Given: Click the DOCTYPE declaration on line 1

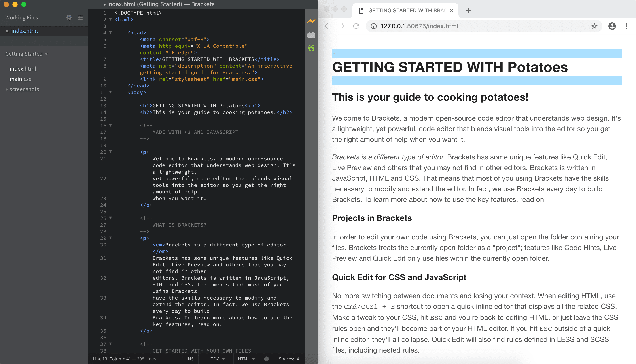Looking at the screenshot, I should pyautogui.click(x=138, y=13).
